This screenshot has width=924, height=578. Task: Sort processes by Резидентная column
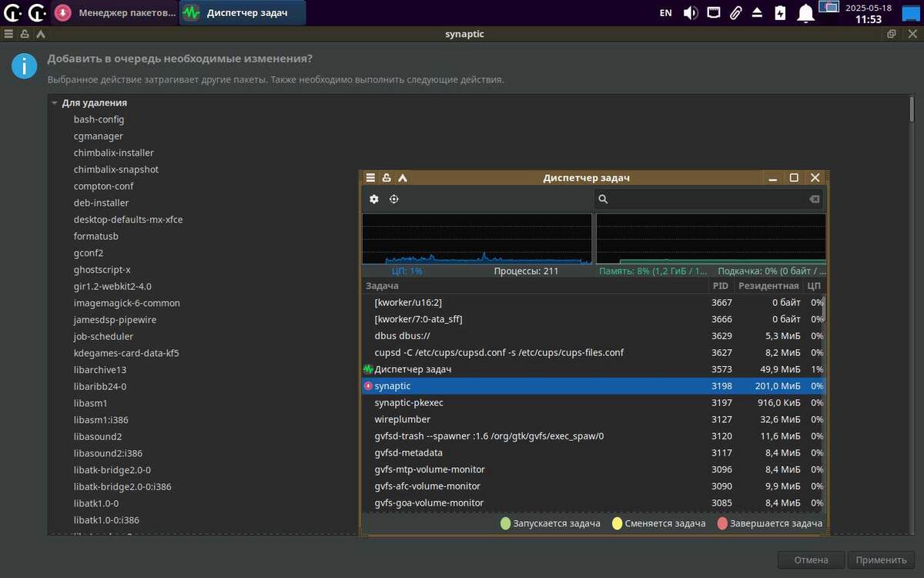click(x=768, y=286)
